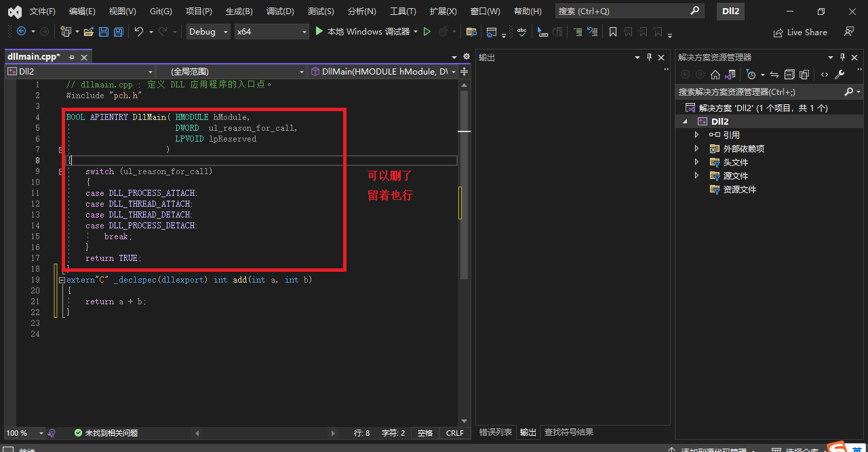This screenshot has height=452, width=868.
Task: Expand the 源文件 folder
Action: tap(696, 176)
